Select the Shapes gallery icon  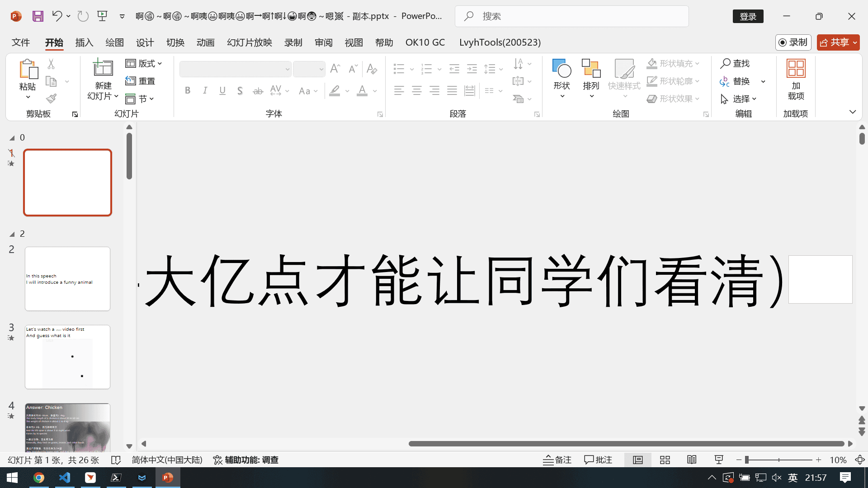(x=561, y=69)
